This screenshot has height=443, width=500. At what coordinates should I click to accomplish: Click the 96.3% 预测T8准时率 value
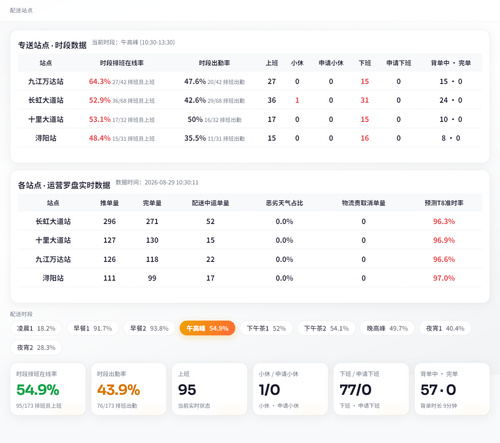(444, 221)
